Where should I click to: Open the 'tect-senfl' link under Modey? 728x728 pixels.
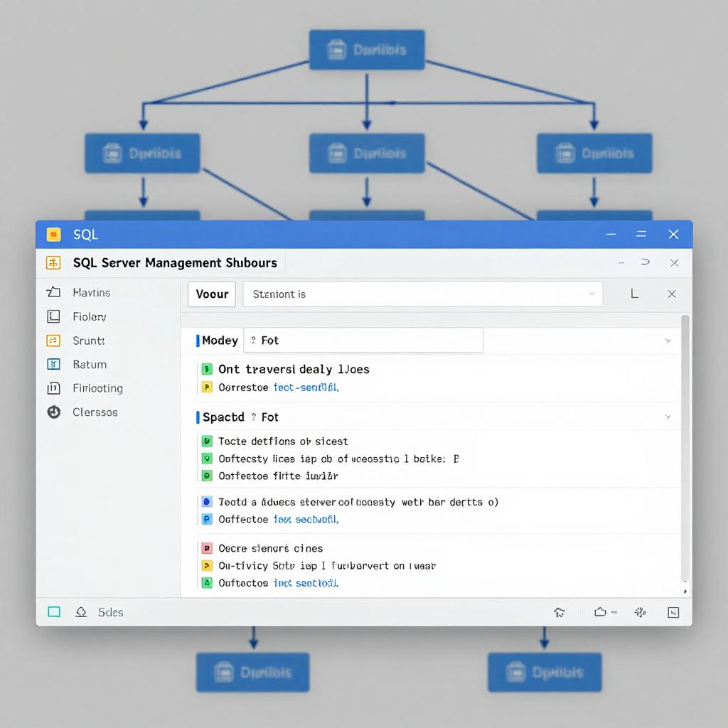point(306,387)
